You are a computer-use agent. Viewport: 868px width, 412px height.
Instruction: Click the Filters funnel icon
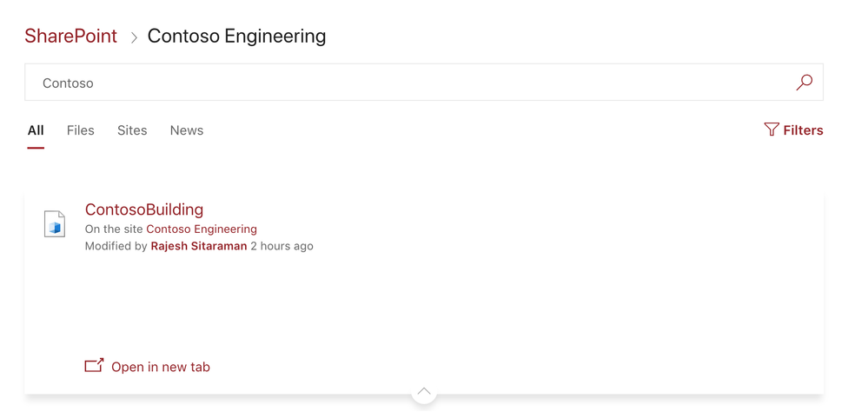click(772, 130)
